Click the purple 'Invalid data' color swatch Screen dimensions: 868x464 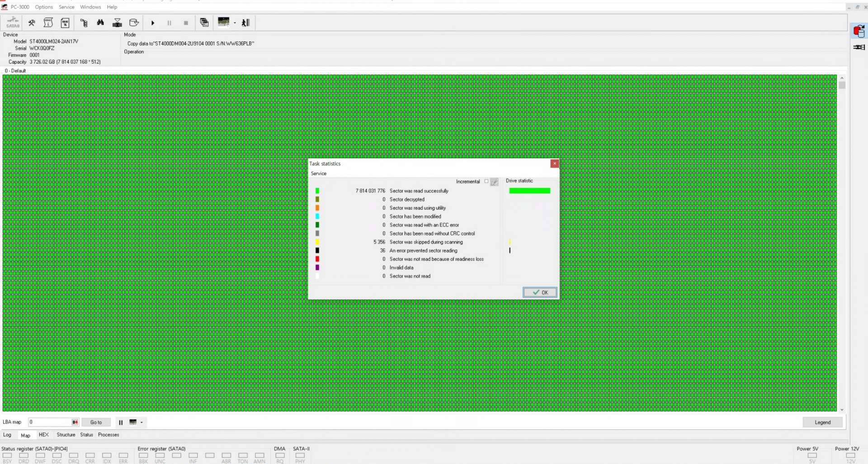(317, 267)
